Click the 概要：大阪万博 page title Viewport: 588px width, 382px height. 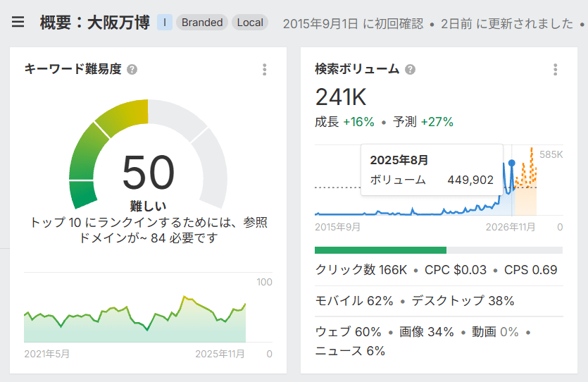[95, 23]
